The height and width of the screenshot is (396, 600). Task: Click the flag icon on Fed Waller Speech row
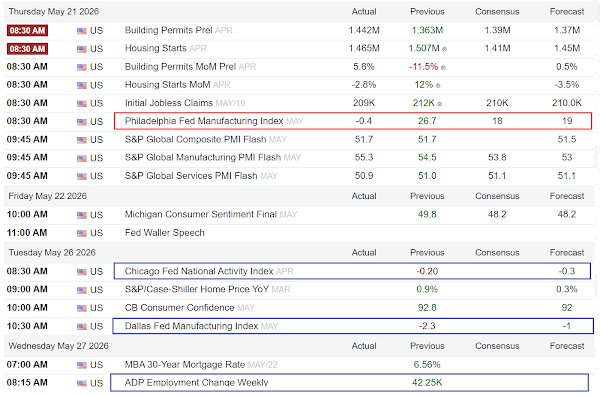(82, 233)
